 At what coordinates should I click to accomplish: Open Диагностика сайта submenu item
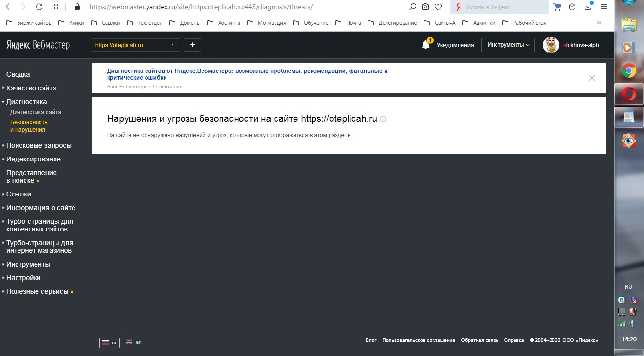coord(36,112)
